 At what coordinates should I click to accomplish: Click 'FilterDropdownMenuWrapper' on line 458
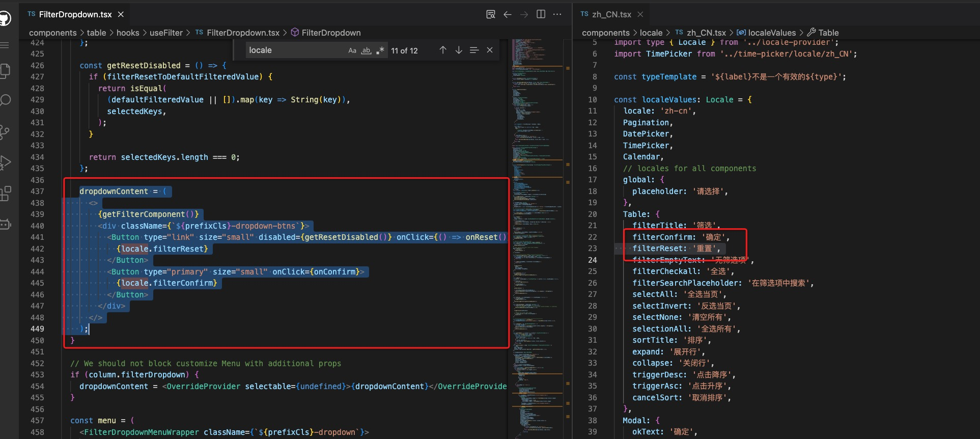142,432
